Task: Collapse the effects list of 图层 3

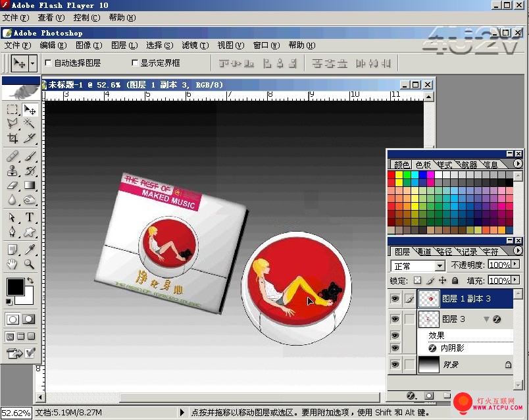Action: tap(486, 319)
